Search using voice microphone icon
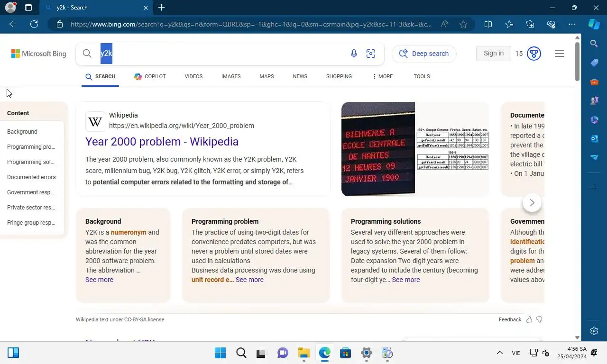The width and height of the screenshot is (607, 364). pyautogui.click(x=354, y=54)
